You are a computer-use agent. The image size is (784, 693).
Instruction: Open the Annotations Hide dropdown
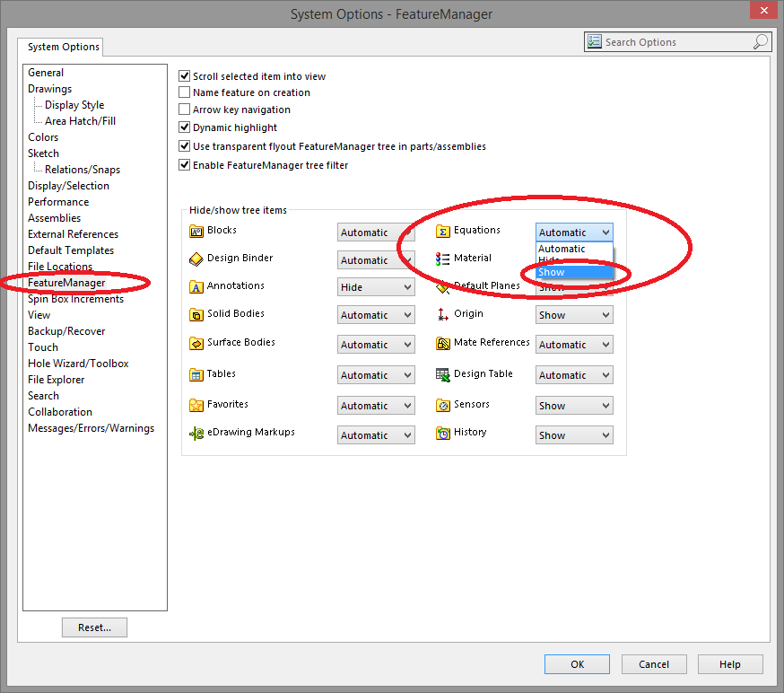click(x=376, y=287)
